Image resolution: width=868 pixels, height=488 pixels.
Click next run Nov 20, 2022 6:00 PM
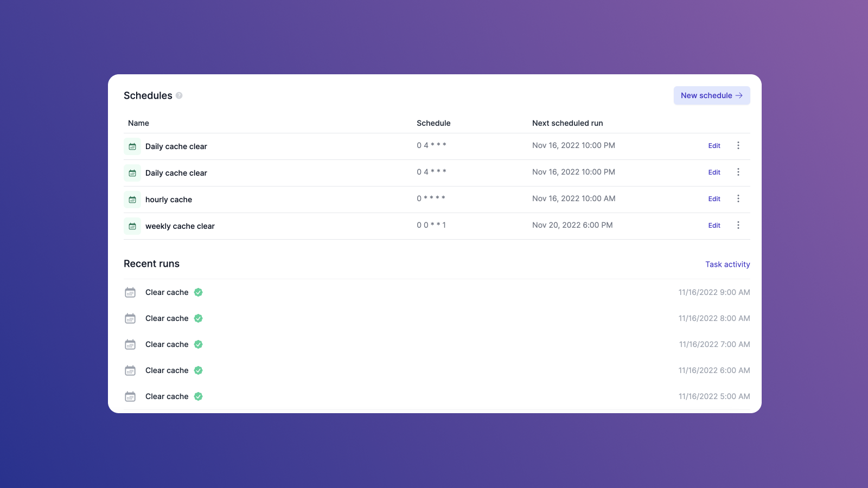(572, 225)
